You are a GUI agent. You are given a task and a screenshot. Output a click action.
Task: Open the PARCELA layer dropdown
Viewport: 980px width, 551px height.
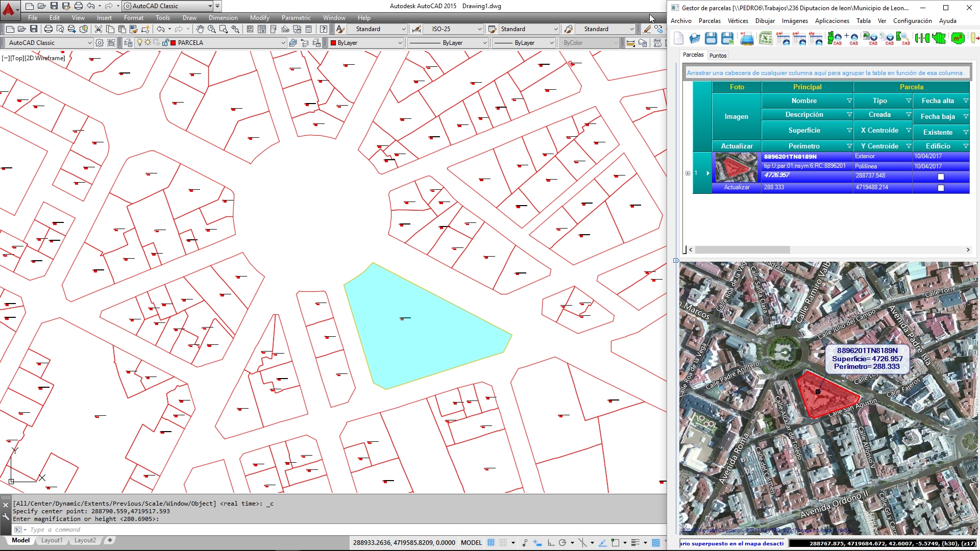283,43
